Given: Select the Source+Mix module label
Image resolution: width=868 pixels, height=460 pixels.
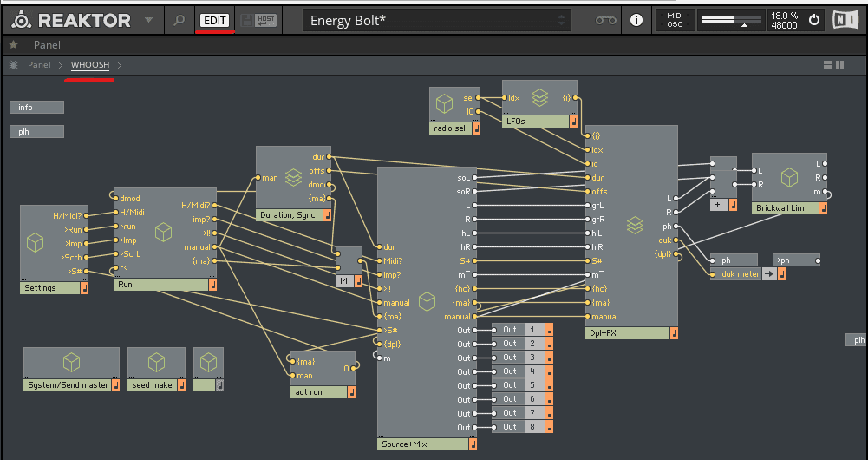Looking at the screenshot, I should pos(423,444).
